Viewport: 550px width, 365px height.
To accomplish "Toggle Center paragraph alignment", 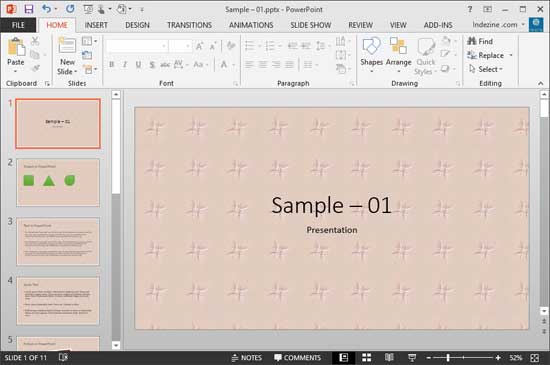I will (x=262, y=65).
